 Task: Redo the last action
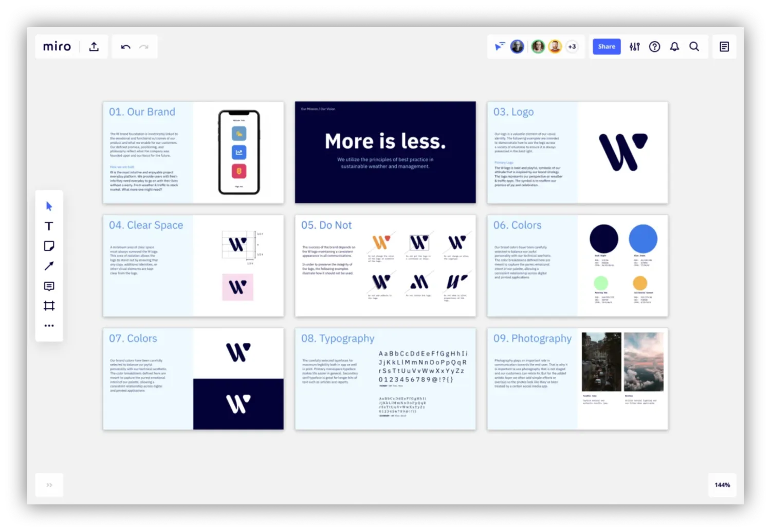144,47
